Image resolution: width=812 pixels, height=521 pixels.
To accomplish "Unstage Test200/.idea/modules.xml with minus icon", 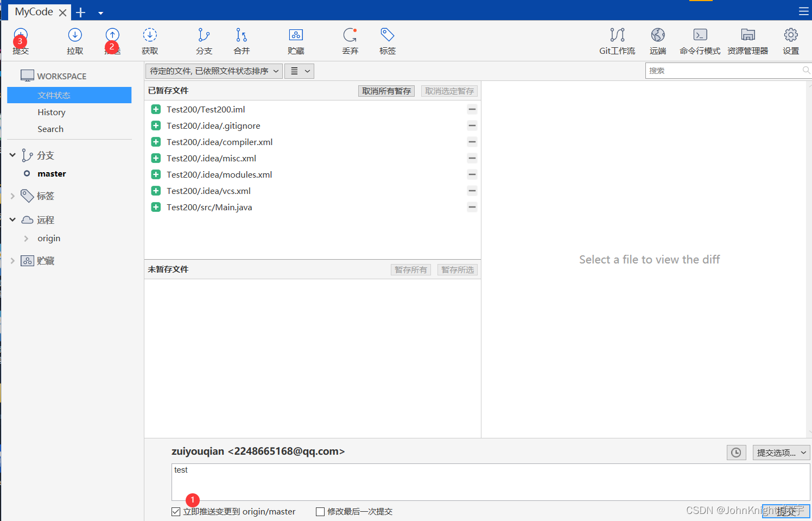I will (472, 174).
